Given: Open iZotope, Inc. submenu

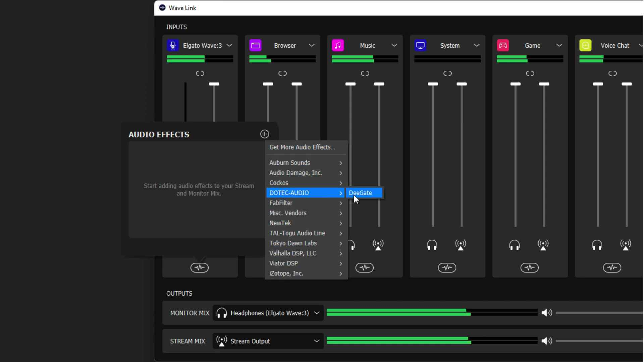Looking at the screenshot, I should coord(306,273).
